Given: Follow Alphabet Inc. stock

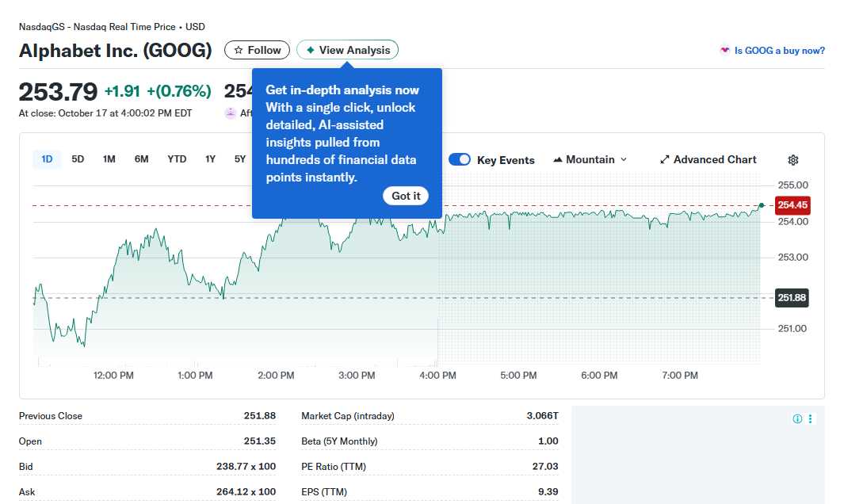Looking at the screenshot, I should point(257,49).
